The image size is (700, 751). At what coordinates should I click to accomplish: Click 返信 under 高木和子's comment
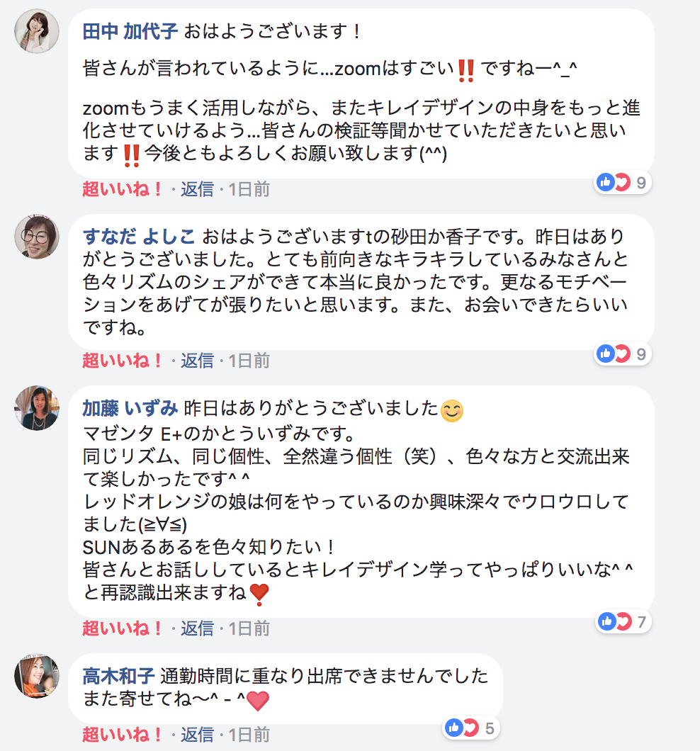pos(197,735)
